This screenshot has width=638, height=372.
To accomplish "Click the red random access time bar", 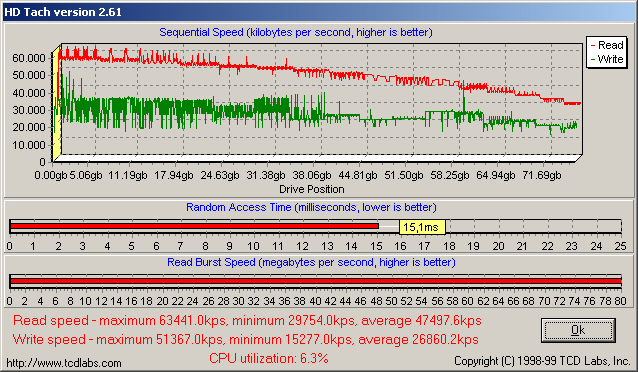I will click(x=194, y=226).
